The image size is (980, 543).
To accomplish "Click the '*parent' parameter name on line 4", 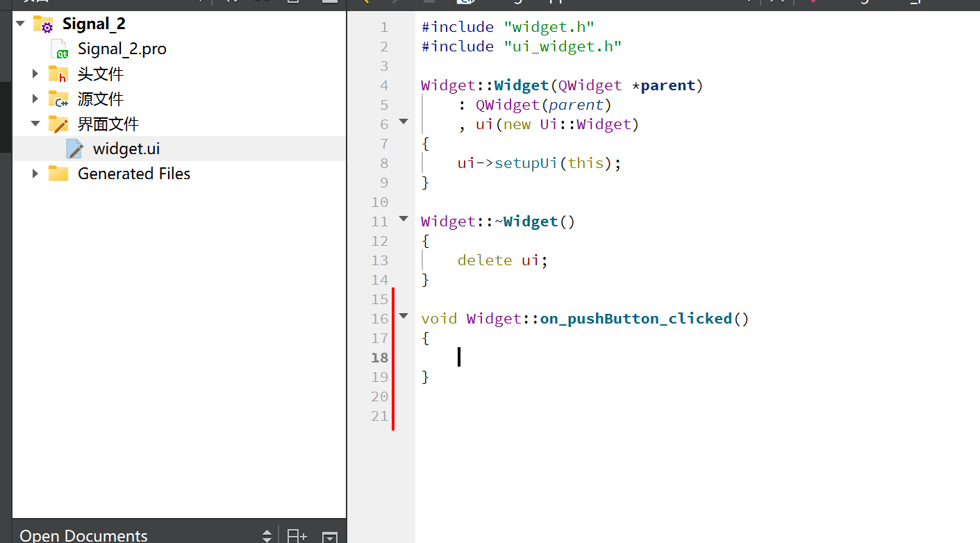I will click(x=663, y=85).
